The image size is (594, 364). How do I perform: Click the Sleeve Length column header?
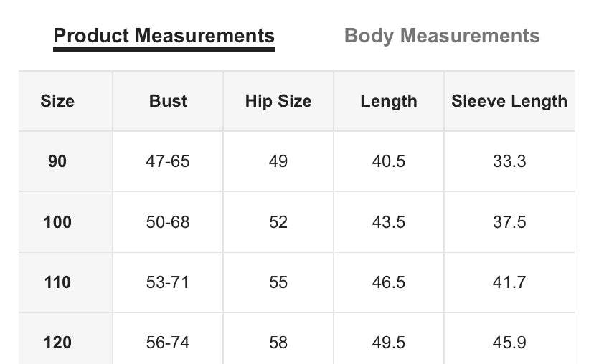[509, 101]
